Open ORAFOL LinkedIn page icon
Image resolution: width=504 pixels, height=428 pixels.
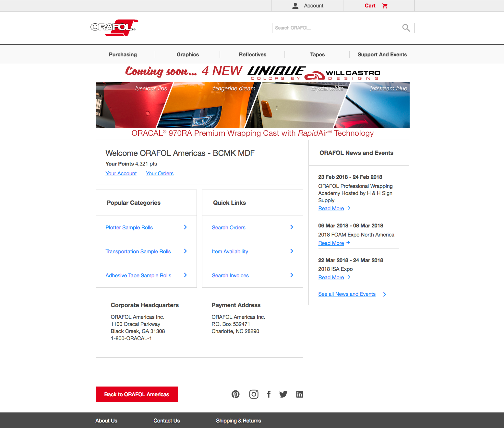tap(300, 394)
